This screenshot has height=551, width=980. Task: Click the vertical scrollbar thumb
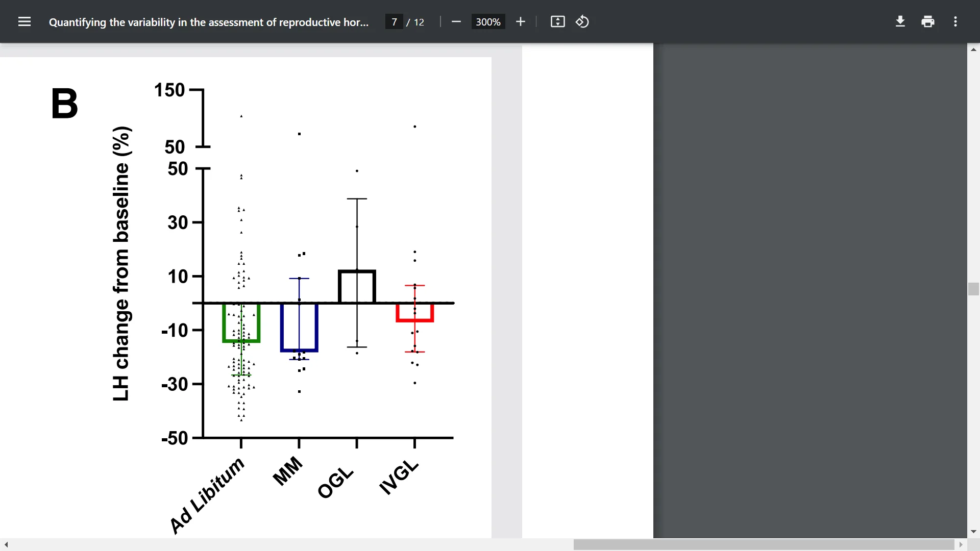pyautogui.click(x=973, y=289)
